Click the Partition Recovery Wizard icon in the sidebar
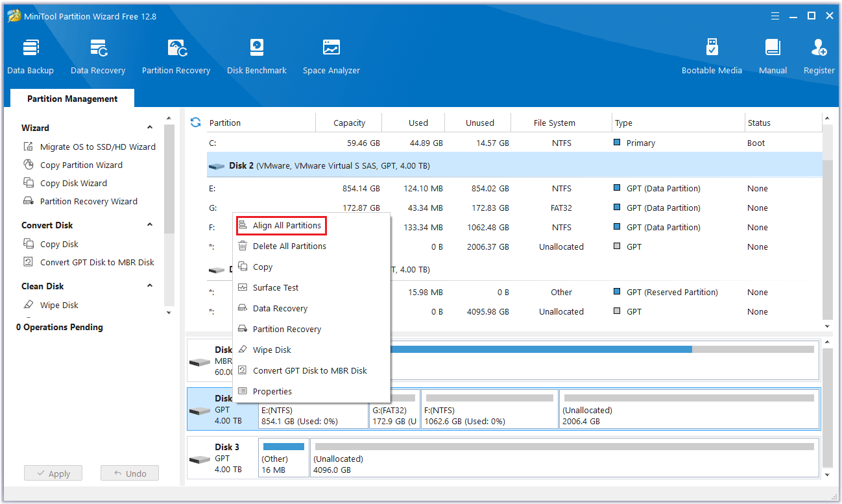This screenshot has width=842, height=504. point(29,201)
